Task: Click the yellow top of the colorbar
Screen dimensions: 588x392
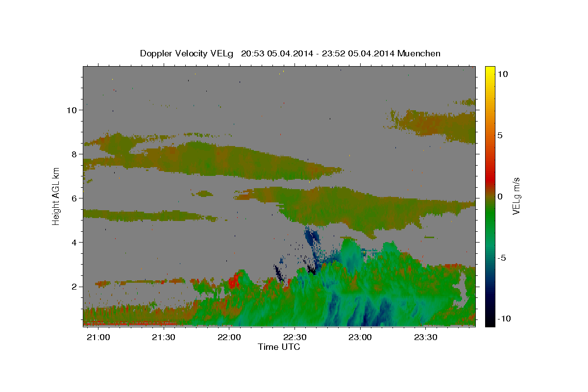Action: [x=490, y=71]
